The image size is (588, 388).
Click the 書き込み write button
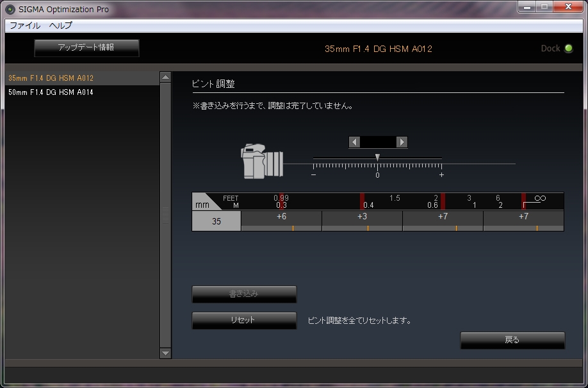pyautogui.click(x=244, y=294)
